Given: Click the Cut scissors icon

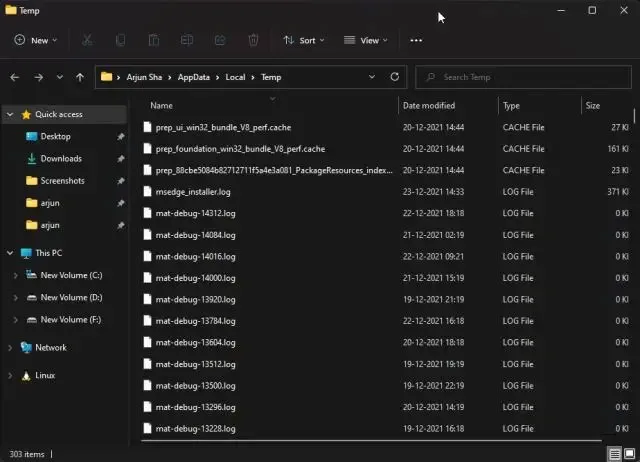Looking at the screenshot, I should click(x=87, y=40).
